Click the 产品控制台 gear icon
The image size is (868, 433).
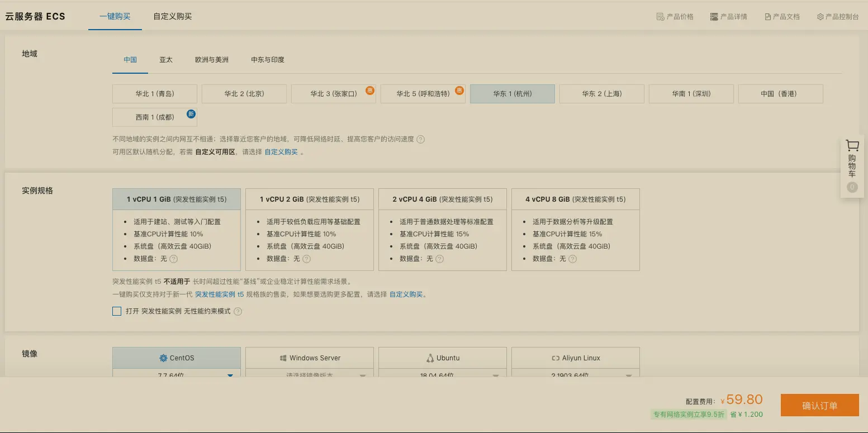820,17
